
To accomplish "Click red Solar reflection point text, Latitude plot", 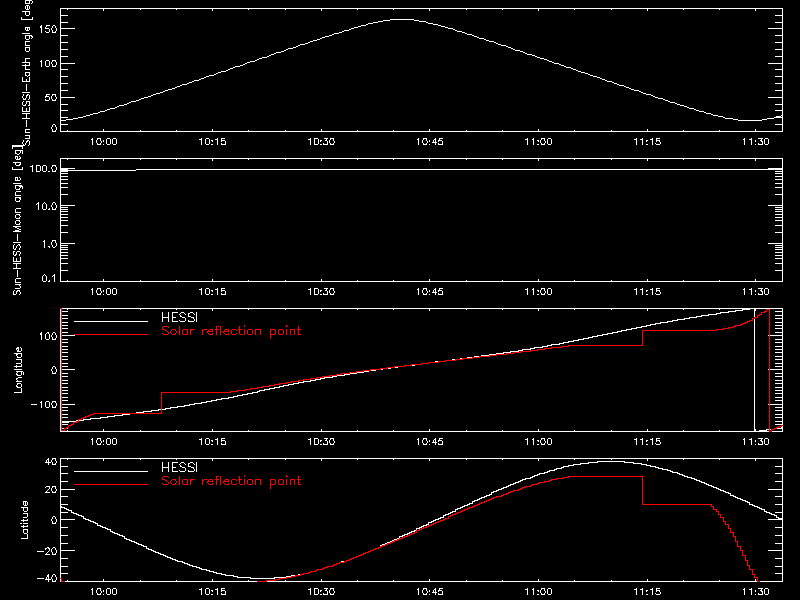I will pyautogui.click(x=231, y=481).
